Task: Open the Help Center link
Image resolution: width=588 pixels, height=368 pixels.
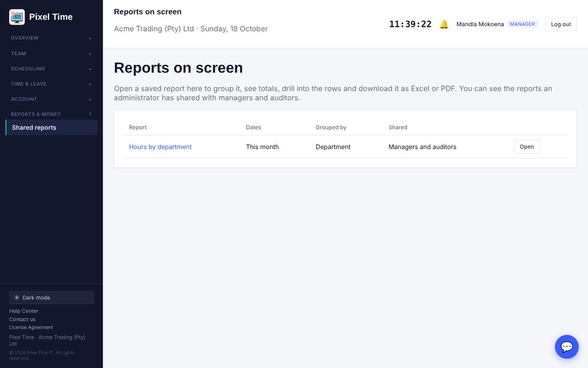Action: (x=24, y=311)
